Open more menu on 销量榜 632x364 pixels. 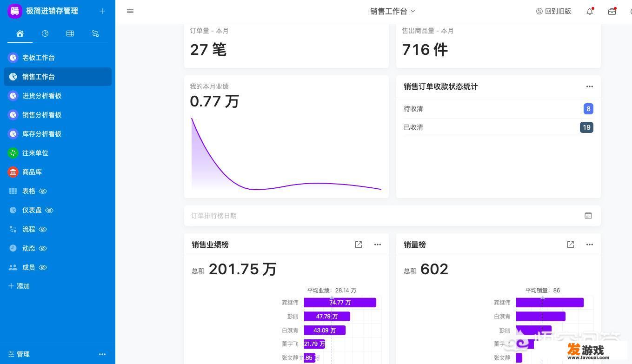point(590,245)
